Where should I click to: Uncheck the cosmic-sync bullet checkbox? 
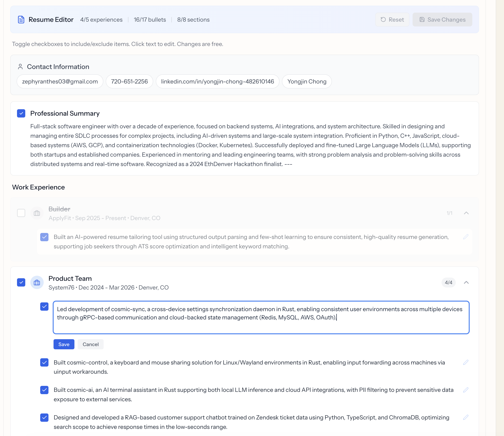coord(44,307)
